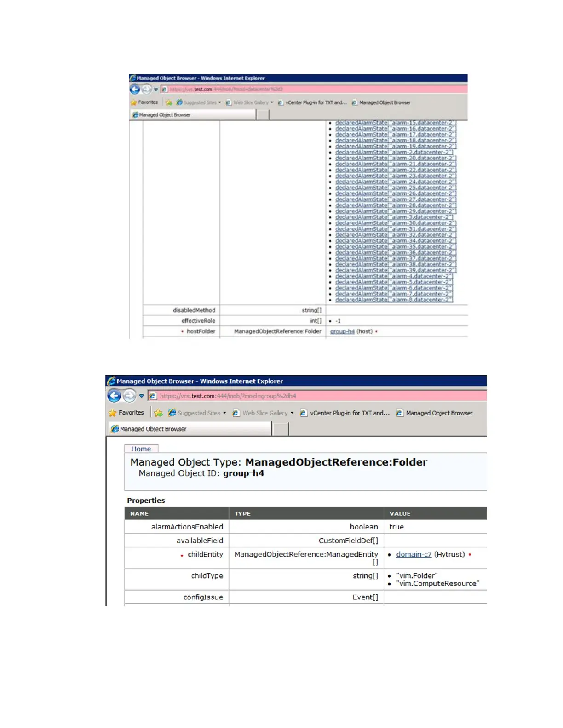Click "vim.Folder" value text

point(417,576)
